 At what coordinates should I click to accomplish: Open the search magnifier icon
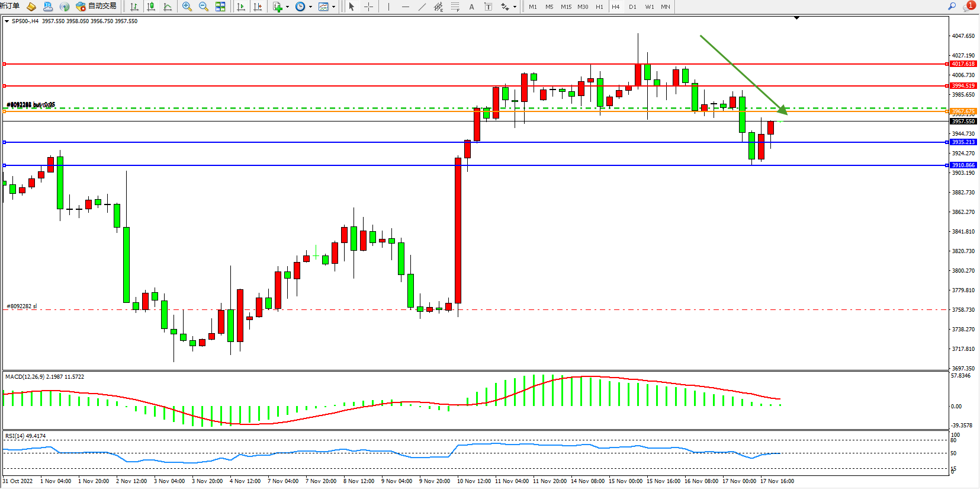952,6
